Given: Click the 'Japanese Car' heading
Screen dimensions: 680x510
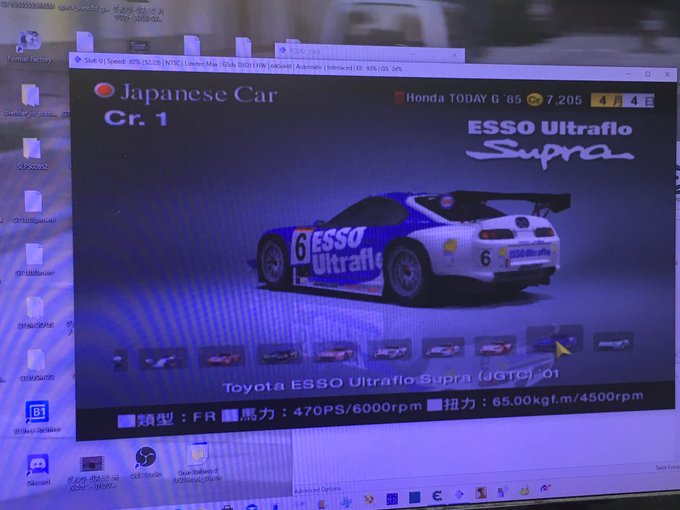Looking at the screenshot, I should click(x=199, y=93).
